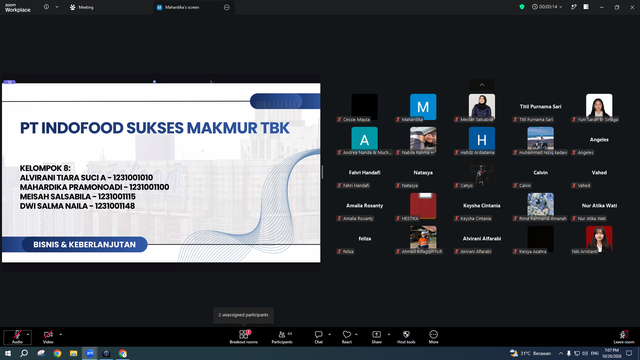Select HESTIKA's red avatar tile
Image resolution: width=640 pixels, height=360 pixels.
tap(423, 207)
